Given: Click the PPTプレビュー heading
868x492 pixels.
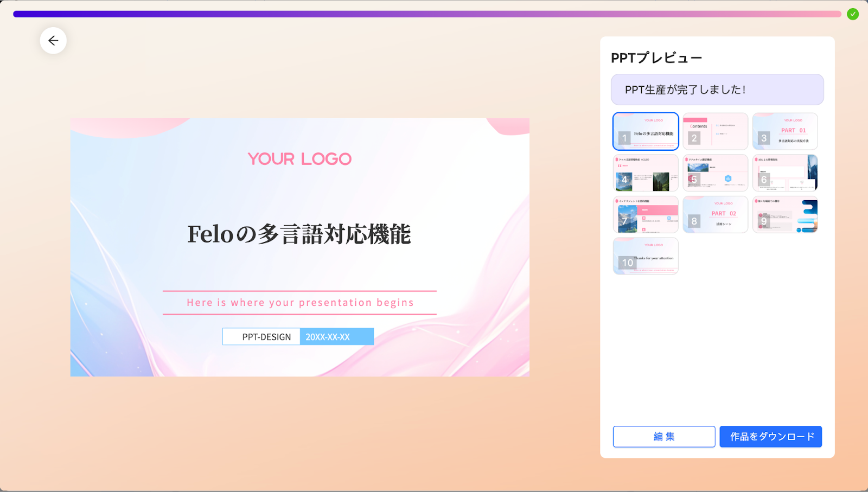Looking at the screenshot, I should coord(656,58).
